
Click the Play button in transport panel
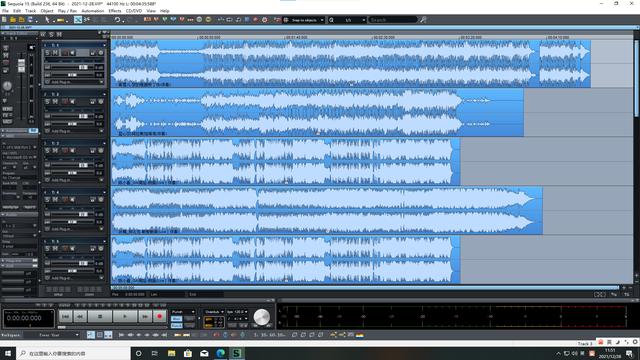(x=124, y=316)
